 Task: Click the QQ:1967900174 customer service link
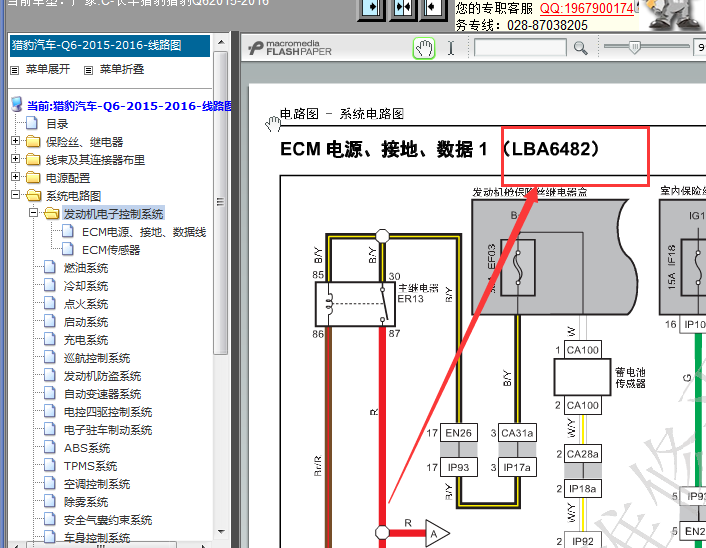(586, 8)
